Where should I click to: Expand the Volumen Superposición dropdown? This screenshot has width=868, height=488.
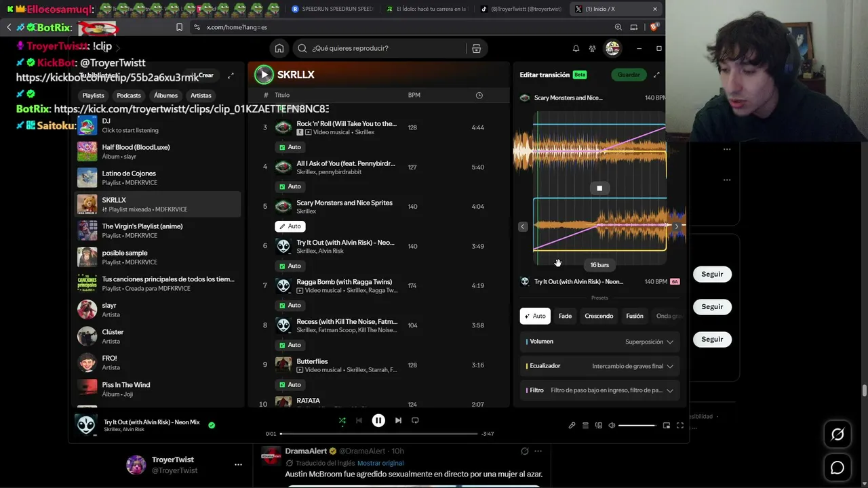point(600,342)
